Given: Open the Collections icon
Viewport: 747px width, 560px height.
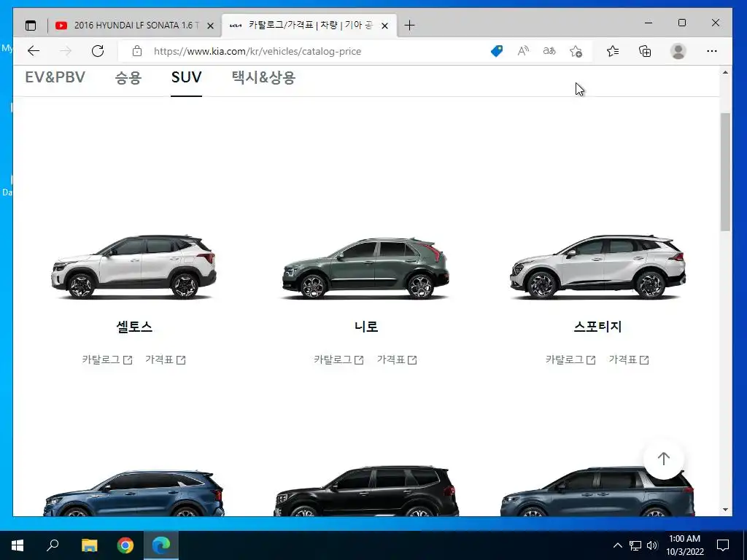Looking at the screenshot, I should click(645, 51).
